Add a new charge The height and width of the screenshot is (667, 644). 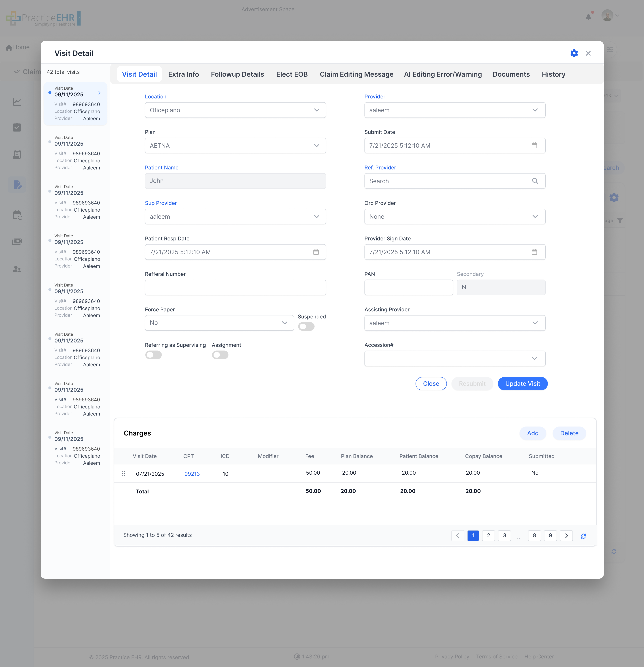coord(532,433)
